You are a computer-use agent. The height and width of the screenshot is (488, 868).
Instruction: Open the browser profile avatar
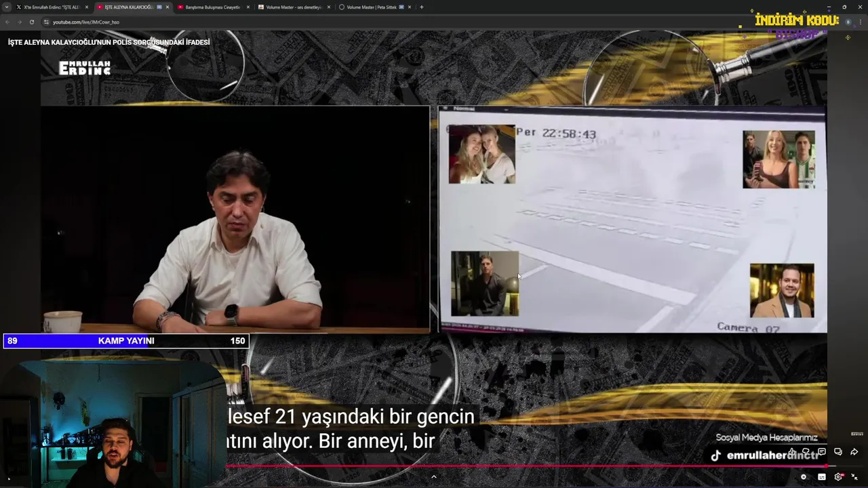tap(848, 22)
